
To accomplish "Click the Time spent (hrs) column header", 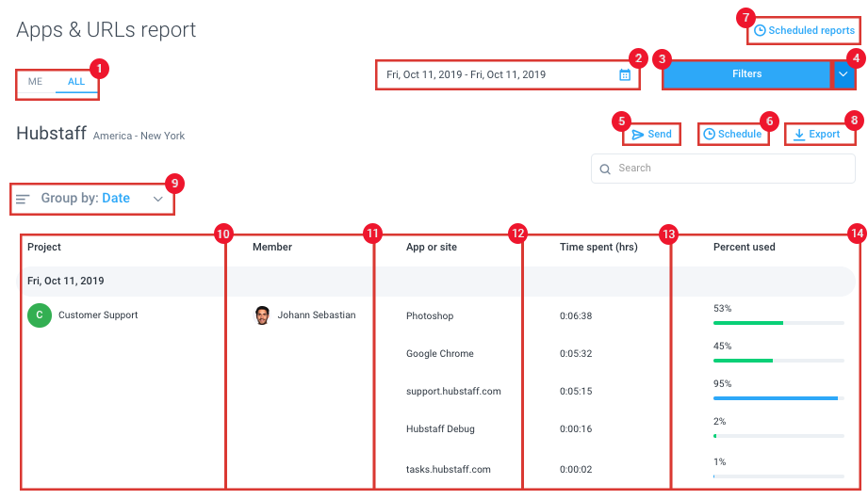I will click(x=598, y=248).
